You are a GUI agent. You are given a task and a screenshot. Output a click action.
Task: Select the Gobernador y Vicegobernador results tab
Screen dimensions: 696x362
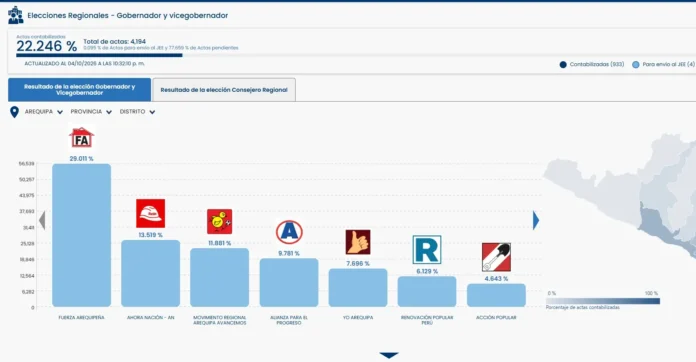point(79,90)
